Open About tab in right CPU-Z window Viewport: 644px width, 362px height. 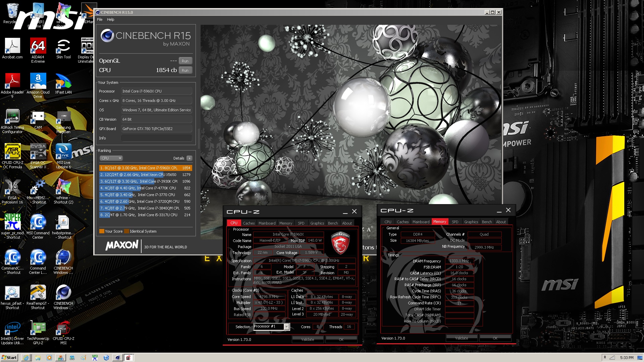click(501, 222)
